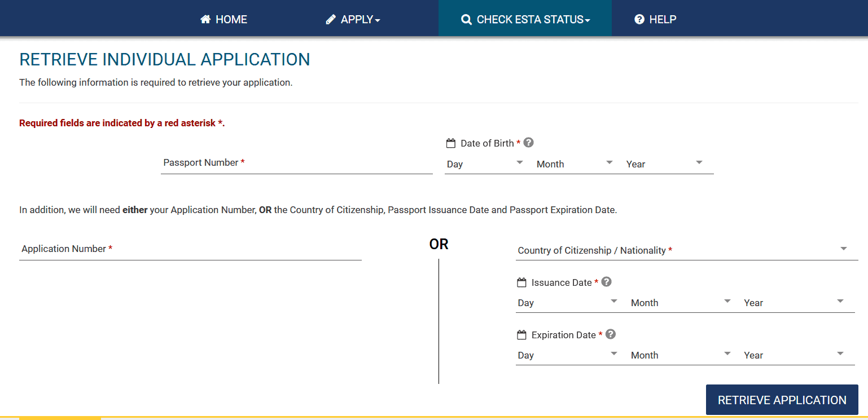Click the calendar icon beside Issuance Date
Viewport: 868px width, 420px height.
pyautogui.click(x=521, y=282)
